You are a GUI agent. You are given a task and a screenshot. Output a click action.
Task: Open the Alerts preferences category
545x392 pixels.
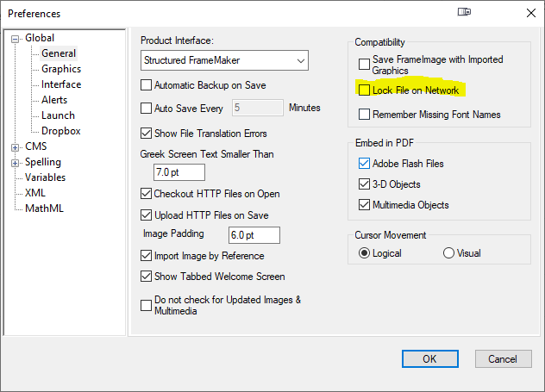point(54,100)
